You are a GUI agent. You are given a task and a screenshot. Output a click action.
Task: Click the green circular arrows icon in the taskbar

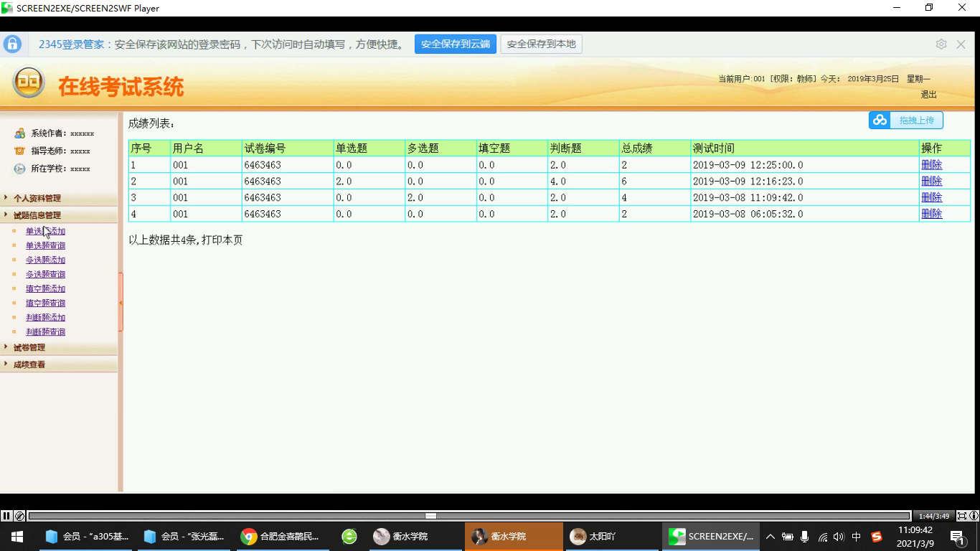[x=349, y=537]
